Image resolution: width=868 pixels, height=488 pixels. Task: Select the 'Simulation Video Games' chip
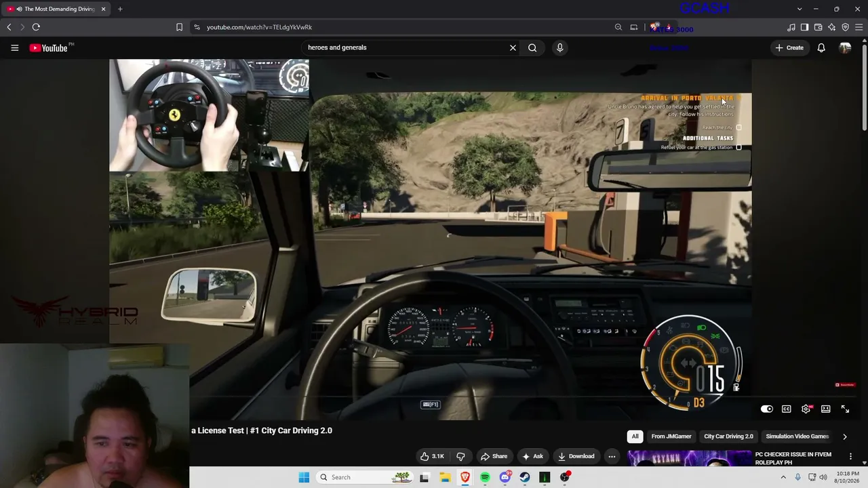(797, 436)
